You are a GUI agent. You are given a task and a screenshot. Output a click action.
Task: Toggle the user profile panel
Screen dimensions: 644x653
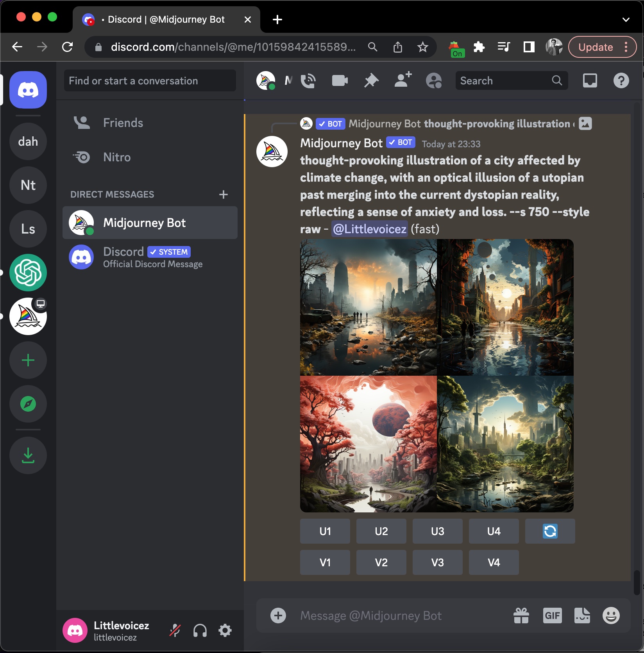(434, 81)
